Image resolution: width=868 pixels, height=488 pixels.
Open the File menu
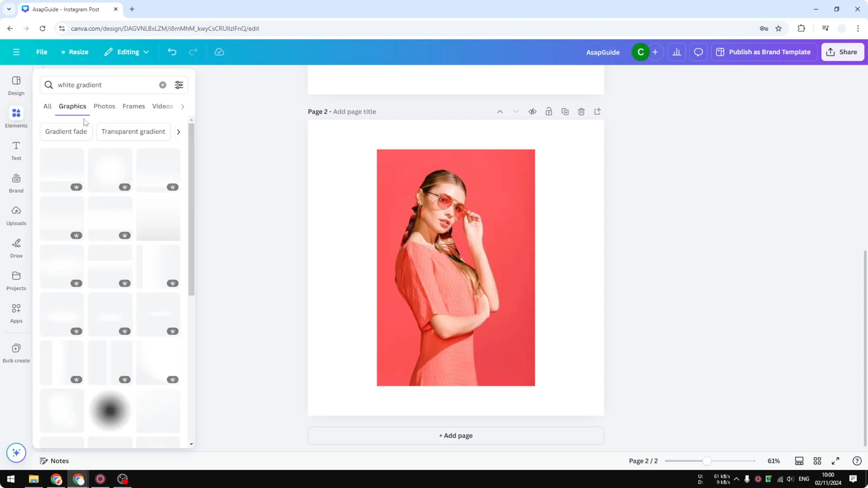42,52
